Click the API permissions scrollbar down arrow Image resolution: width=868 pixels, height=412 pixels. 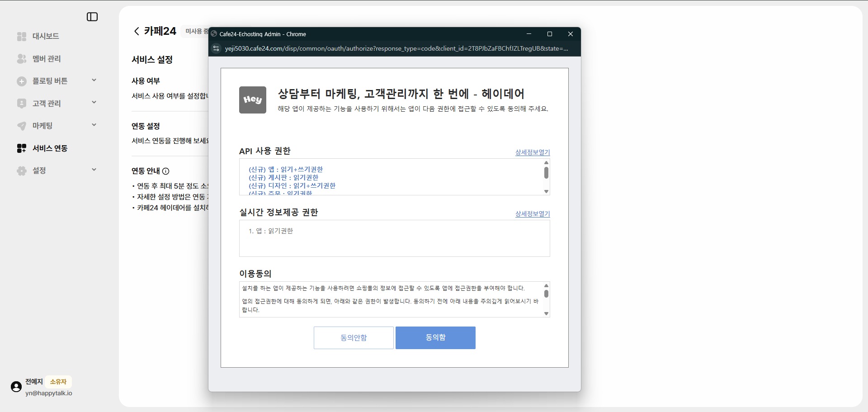pos(546,192)
